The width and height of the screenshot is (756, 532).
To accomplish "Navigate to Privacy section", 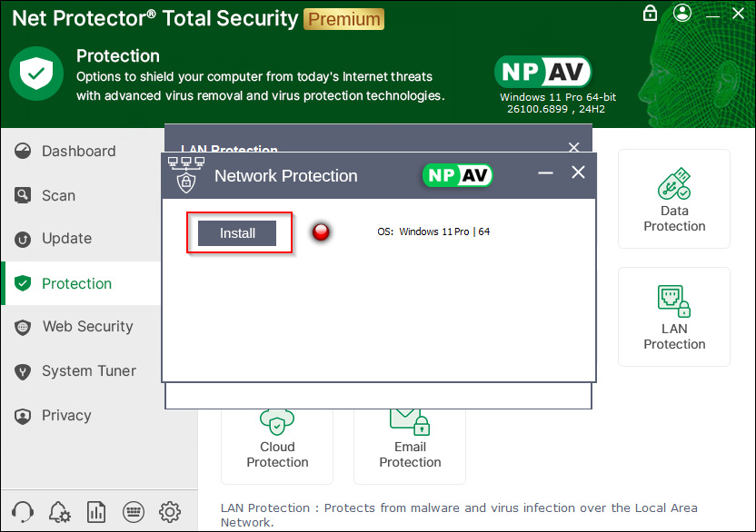I will click(66, 416).
